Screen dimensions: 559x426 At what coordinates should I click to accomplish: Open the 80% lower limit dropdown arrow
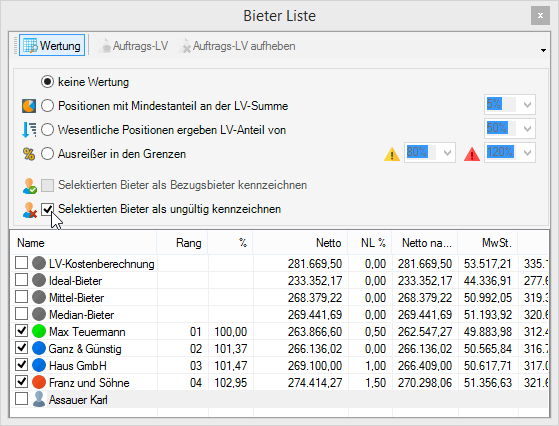click(447, 153)
